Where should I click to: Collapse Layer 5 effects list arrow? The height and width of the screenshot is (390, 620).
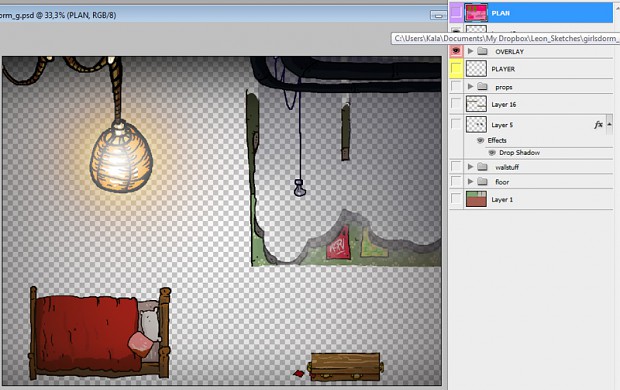tap(609, 124)
